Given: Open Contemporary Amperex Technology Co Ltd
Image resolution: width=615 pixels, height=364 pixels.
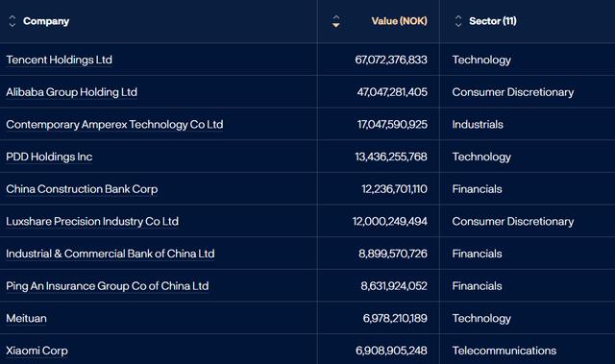Looking at the screenshot, I should tap(114, 125).
